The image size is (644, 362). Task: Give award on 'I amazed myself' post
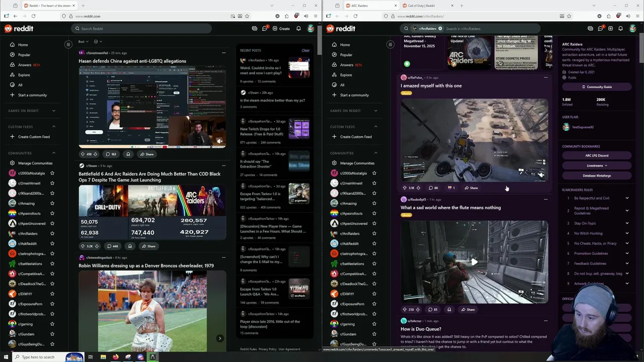coord(451,188)
